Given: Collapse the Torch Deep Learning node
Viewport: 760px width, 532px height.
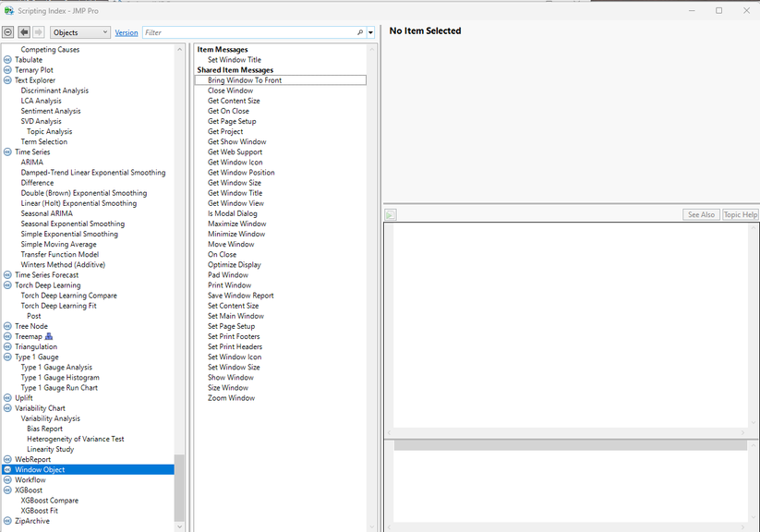Looking at the screenshot, I should point(7,285).
